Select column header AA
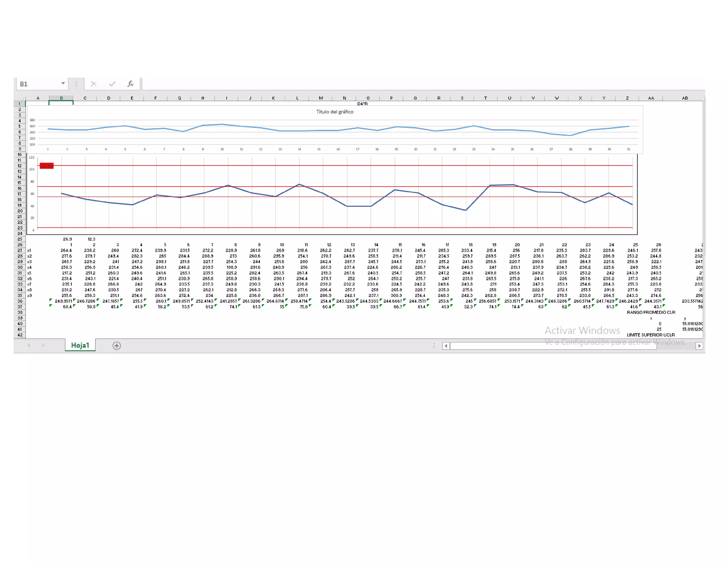Image resolution: width=728 pixels, height=562 pixels. [x=651, y=98]
